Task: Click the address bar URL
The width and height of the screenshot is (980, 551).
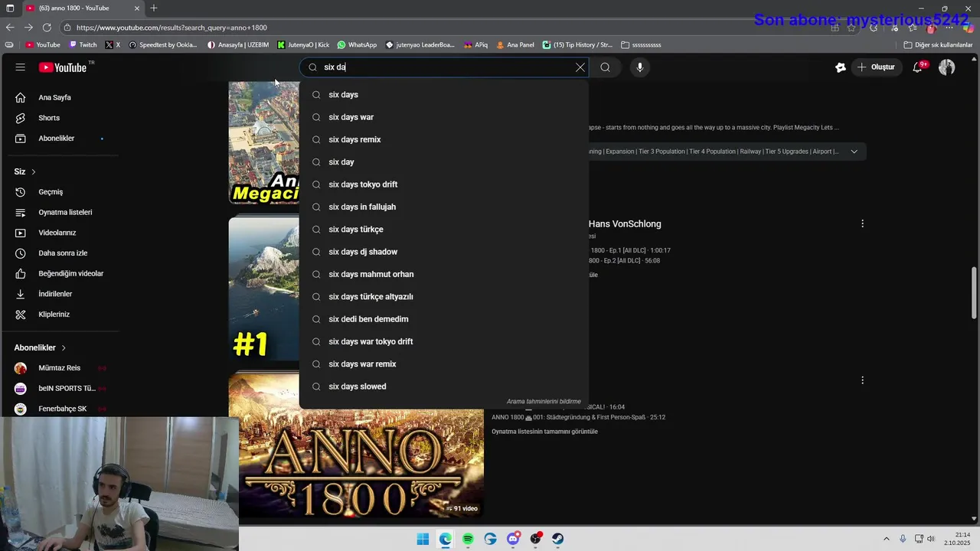Action: (x=171, y=28)
